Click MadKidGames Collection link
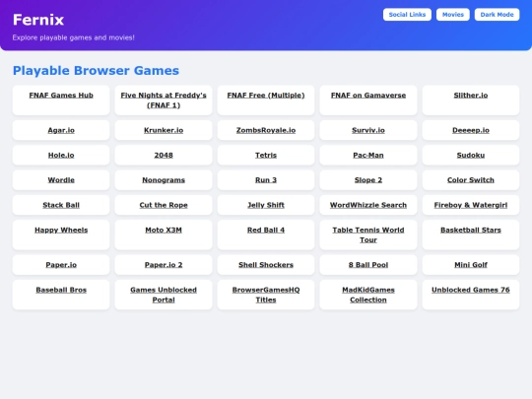Screen dimensions: 532x399 (368, 295)
